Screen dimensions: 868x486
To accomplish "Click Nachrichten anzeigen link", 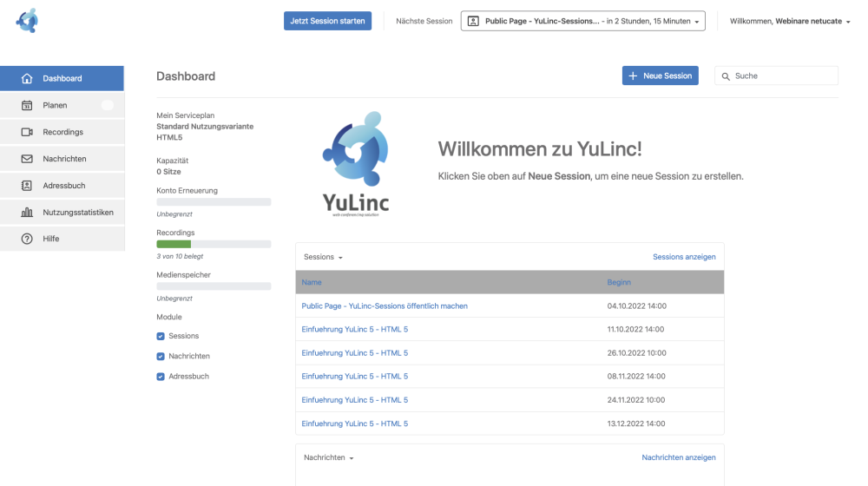I will [x=679, y=457].
